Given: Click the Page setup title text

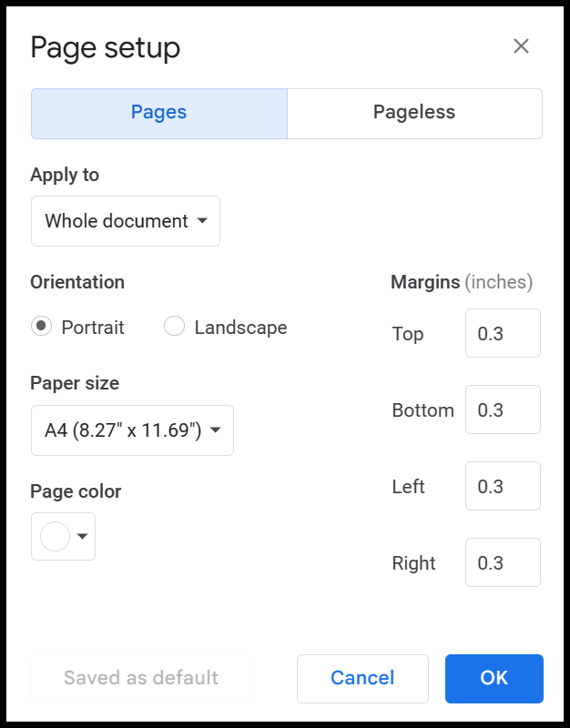Looking at the screenshot, I should 106,48.
